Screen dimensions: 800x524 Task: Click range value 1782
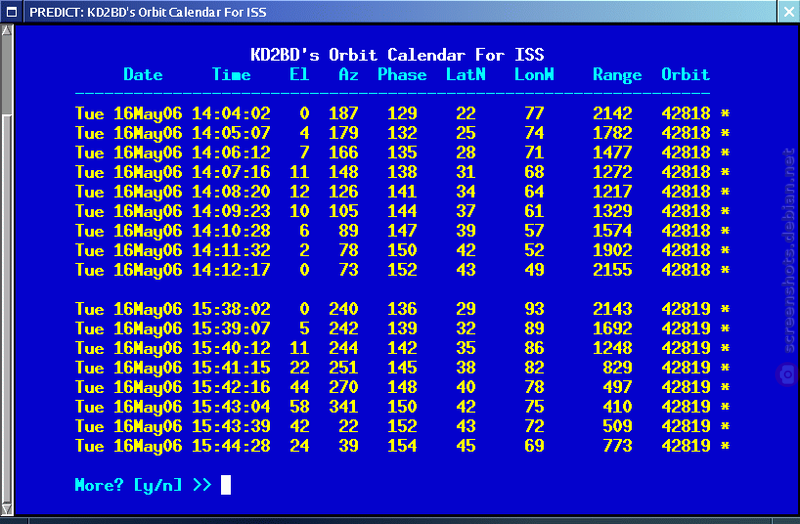[x=612, y=133]
